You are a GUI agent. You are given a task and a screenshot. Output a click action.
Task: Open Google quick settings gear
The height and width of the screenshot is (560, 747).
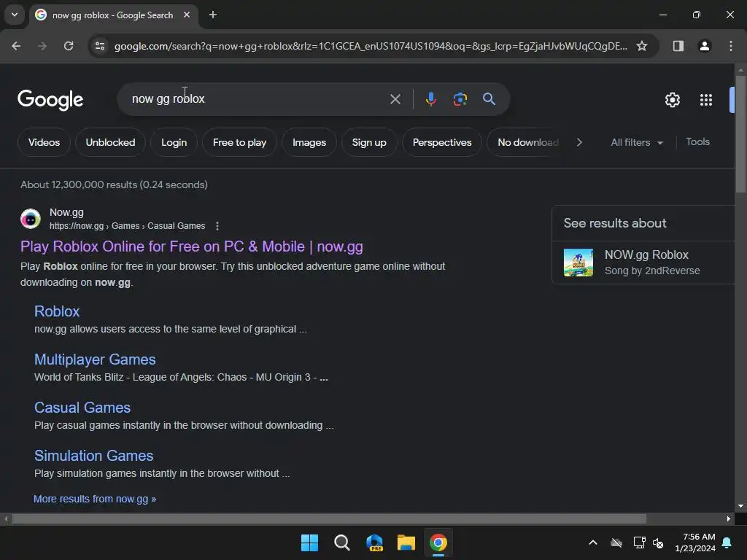[672, 100]
